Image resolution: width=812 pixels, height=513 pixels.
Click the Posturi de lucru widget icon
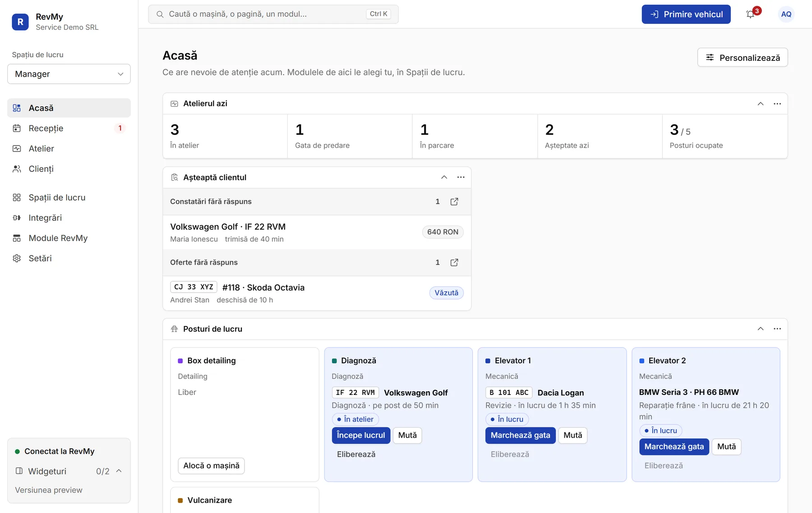(174, 329)
